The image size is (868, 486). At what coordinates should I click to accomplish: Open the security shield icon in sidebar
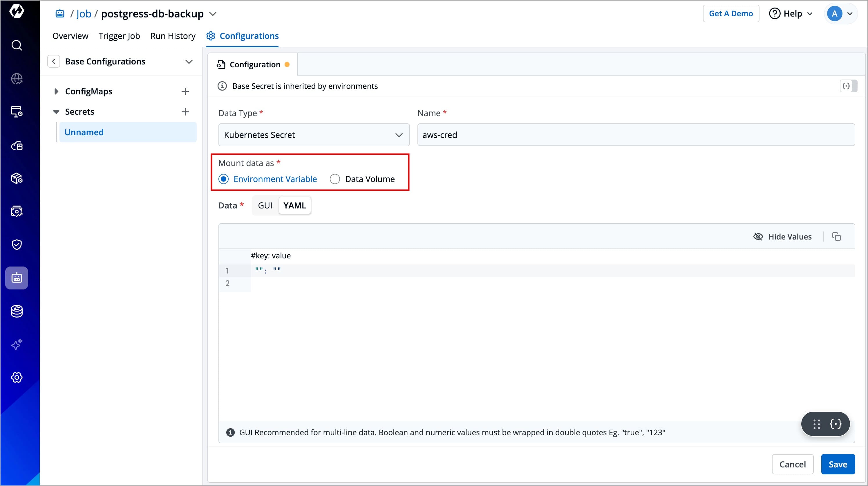point(17,244)
